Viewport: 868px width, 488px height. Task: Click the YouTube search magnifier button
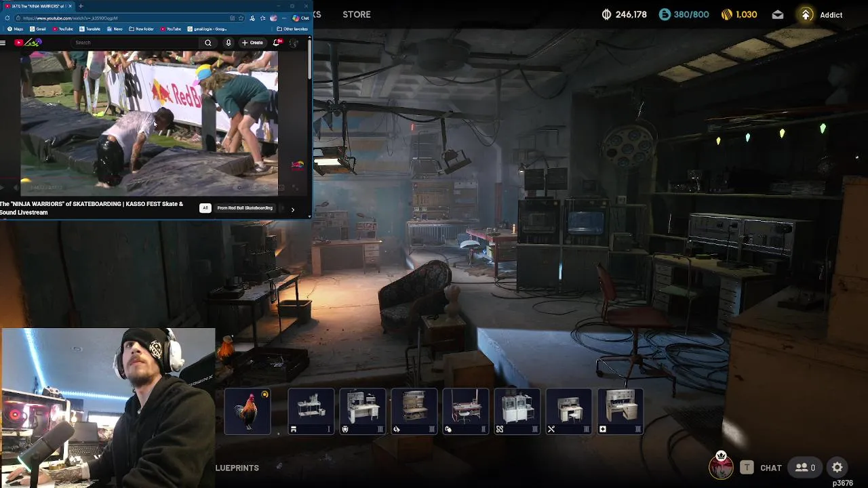pos(208,43)
